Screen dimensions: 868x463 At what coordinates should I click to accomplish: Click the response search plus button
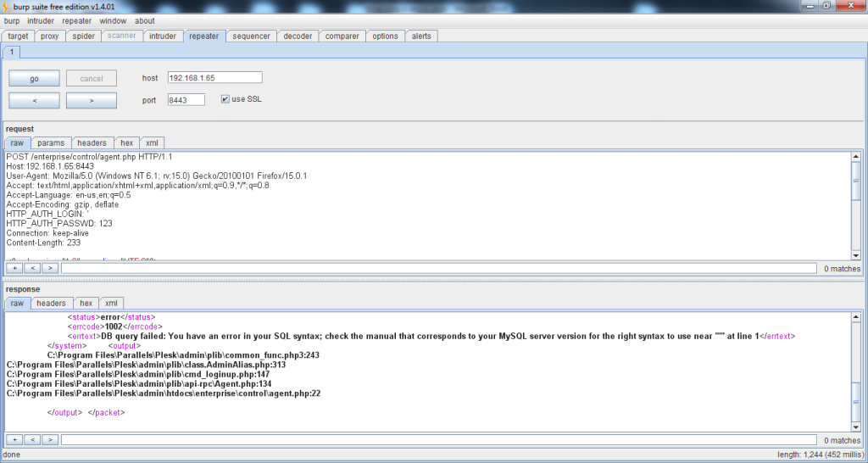coord(14,440)
